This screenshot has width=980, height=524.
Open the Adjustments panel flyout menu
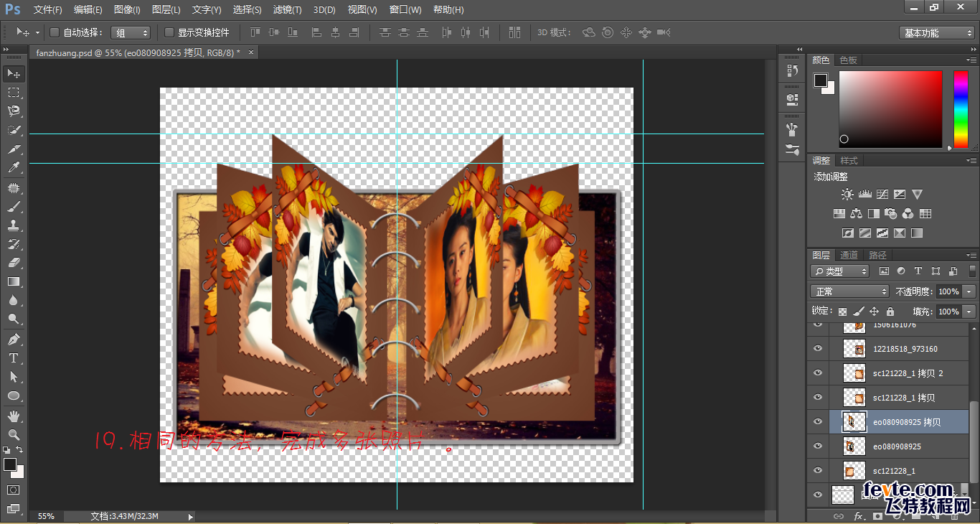(971, 161)
